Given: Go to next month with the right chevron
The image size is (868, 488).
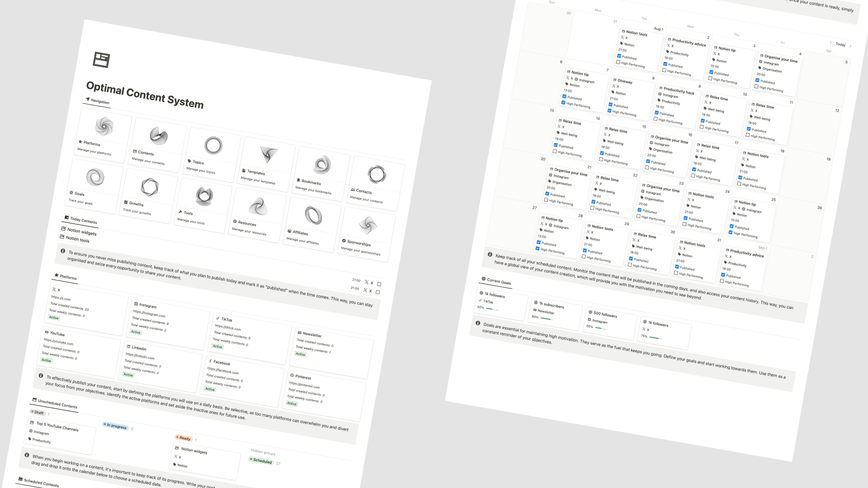Looking at the screenshot, I should tap(850, 46).
